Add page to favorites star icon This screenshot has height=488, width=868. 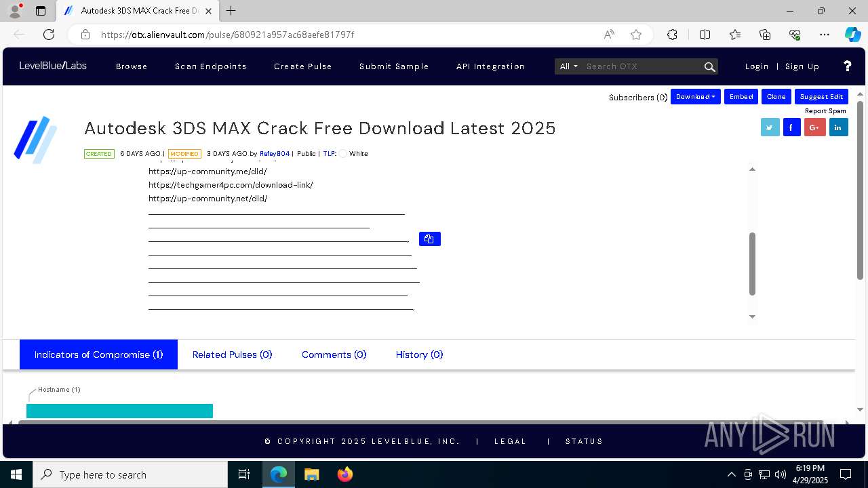tap(636, 35)
